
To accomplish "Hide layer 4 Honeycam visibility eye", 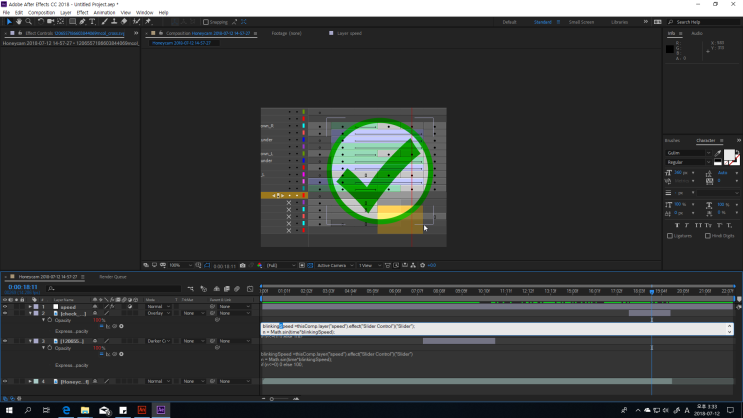I will pyautogui.click(x=5, y=381).
